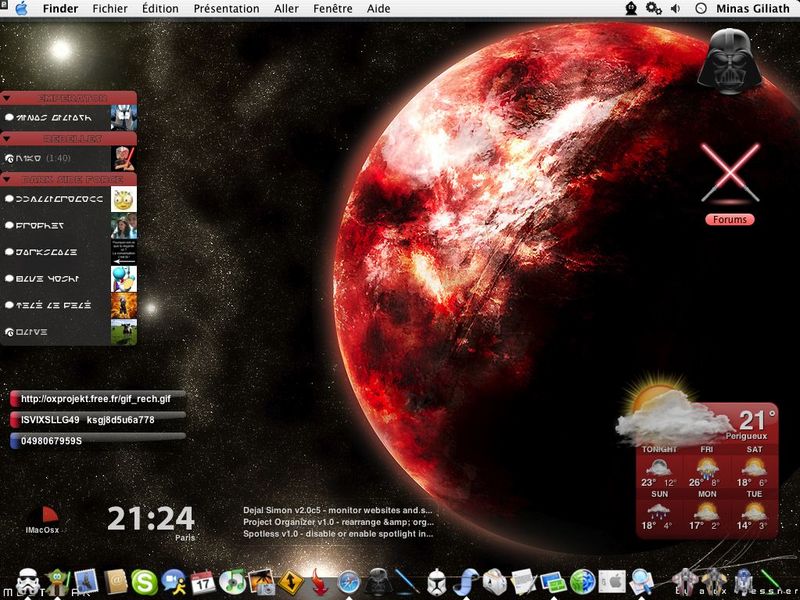Open the Mail stamp dock icon
The width and height of the screenshot is (800, 600).
click(x=86, y=582)
